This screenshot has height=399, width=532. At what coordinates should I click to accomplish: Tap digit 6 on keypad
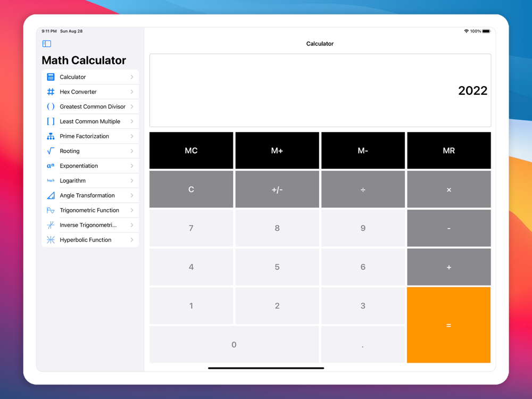click(363, 267)
